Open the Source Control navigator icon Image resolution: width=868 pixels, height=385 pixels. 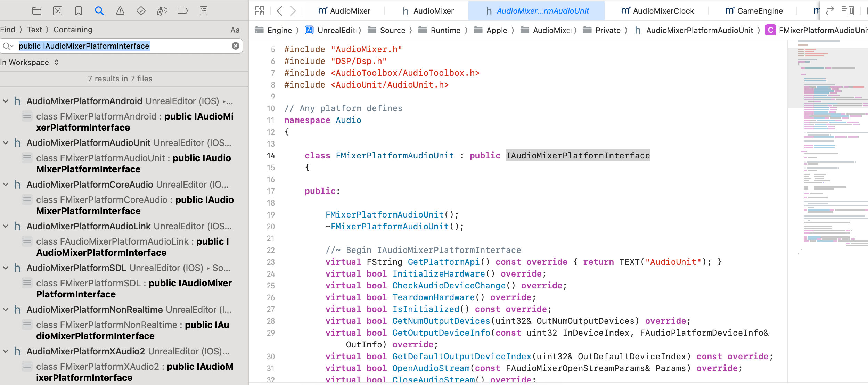[58, 11]
